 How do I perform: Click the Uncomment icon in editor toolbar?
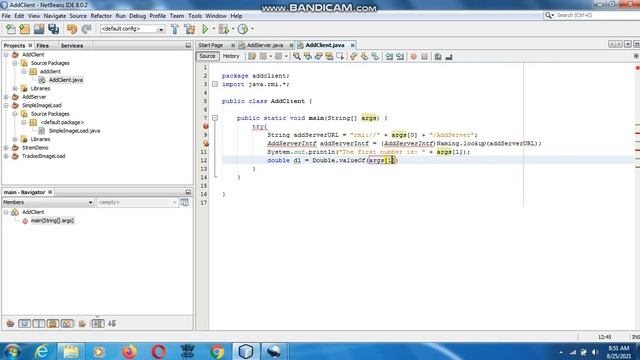click(449, 56)
